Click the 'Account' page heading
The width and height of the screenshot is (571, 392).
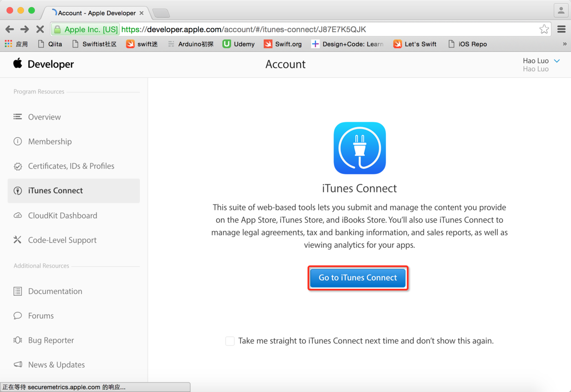285,64
